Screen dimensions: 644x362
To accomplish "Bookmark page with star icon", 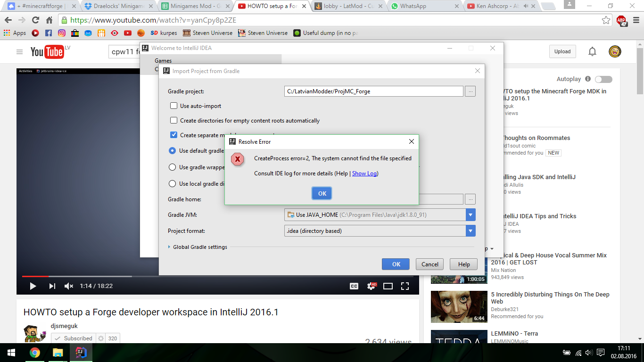I will tap(606, 20).
